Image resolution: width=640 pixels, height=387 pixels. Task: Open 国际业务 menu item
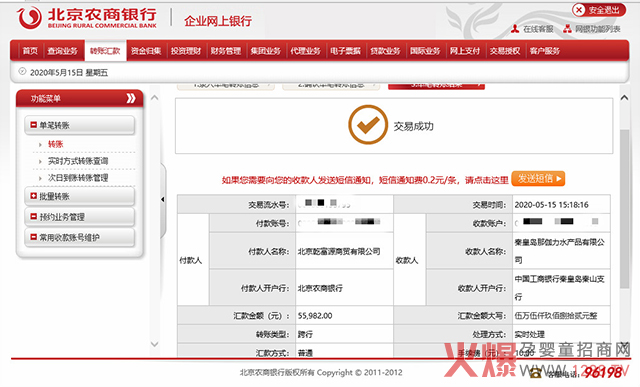(425, 51)
